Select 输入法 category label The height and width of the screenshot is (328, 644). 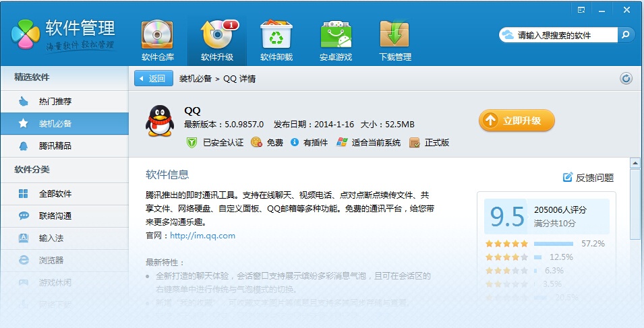51,238
